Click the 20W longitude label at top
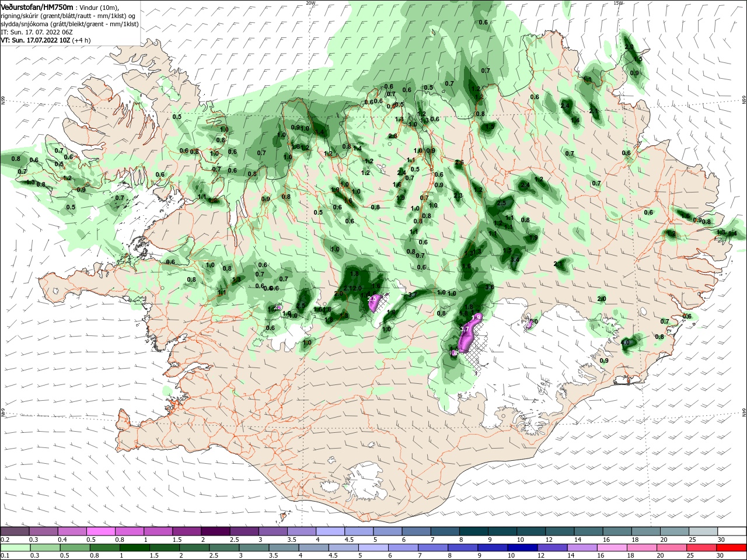Viewport: 747px width, 560px height. [310, 2]
